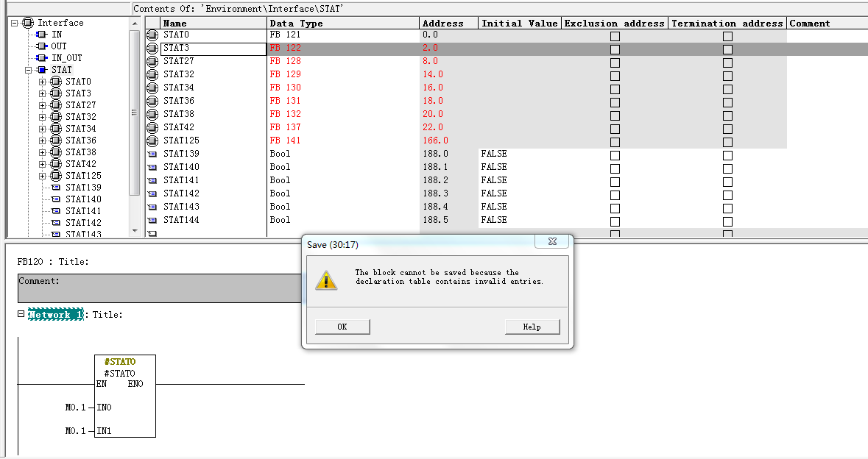The image size is (868, 459).
Task: Click OK in the Save dialog
Action: (x=342, y=327)
